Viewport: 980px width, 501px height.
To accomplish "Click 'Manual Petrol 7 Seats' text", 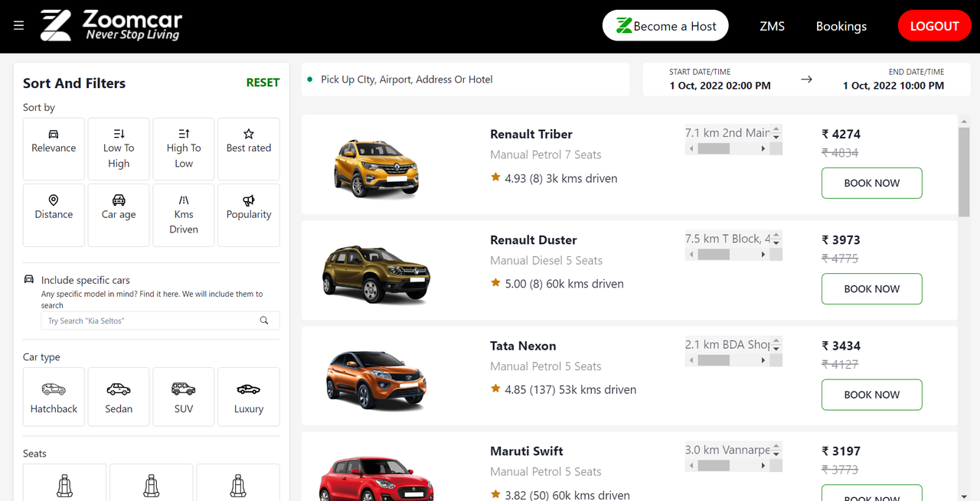I will (x=546, y=155).
